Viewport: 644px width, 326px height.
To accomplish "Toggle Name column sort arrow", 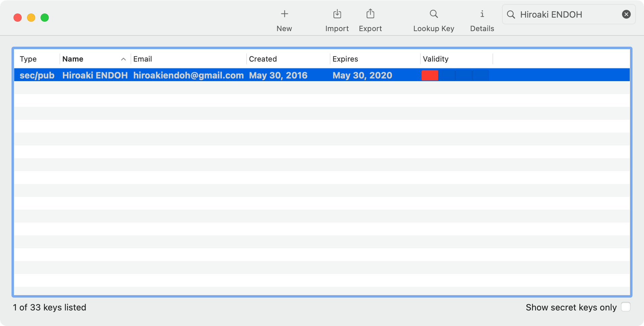I will click(123, 59).
